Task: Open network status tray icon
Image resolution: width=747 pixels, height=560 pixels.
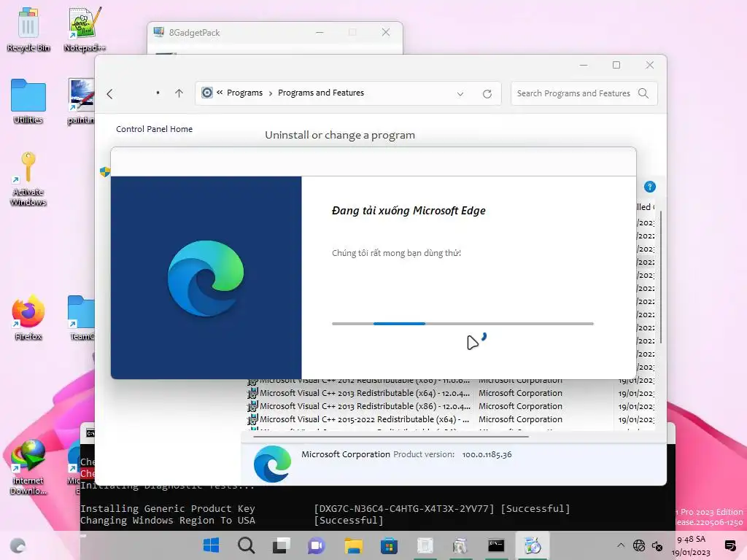Action: 639,545
